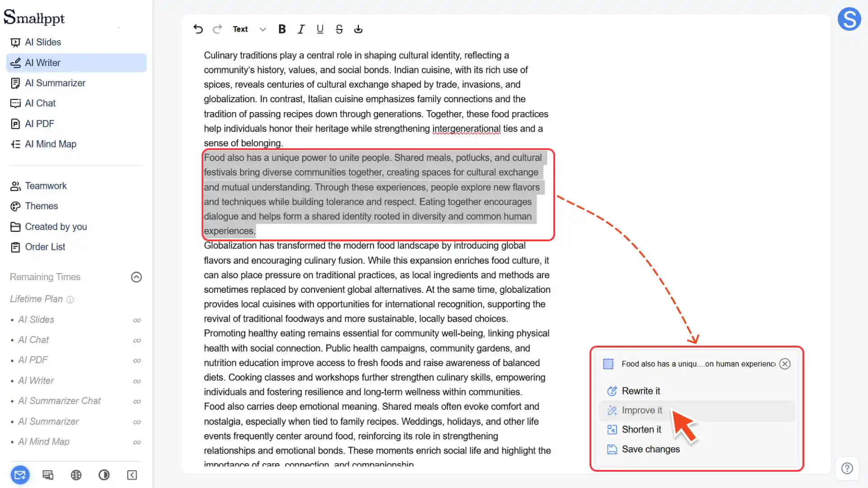Click the AI Slides presentation icon
This screenshot has height=488, width=868.
15,42
